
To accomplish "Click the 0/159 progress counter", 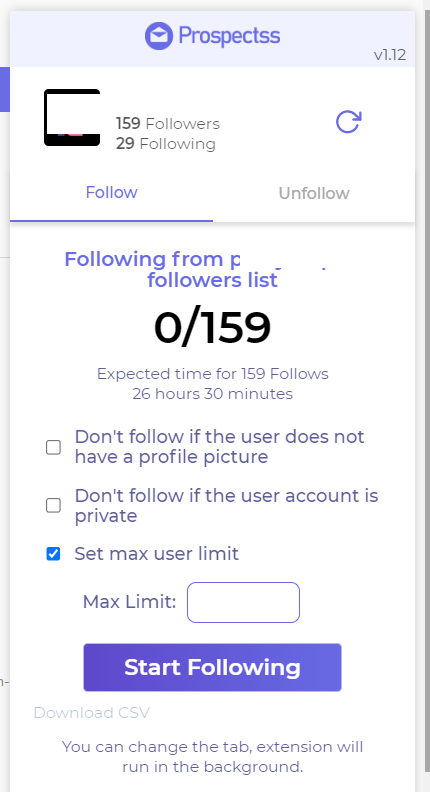I will point(213,327).
